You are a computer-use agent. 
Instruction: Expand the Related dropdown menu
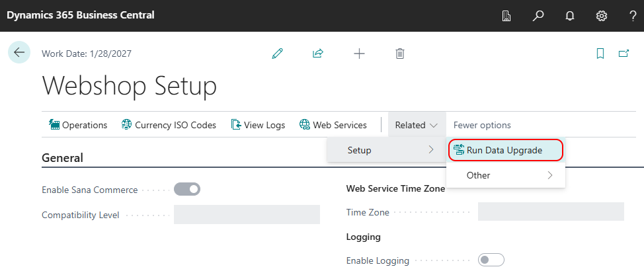pyautogui.click(x=416, y=125)
